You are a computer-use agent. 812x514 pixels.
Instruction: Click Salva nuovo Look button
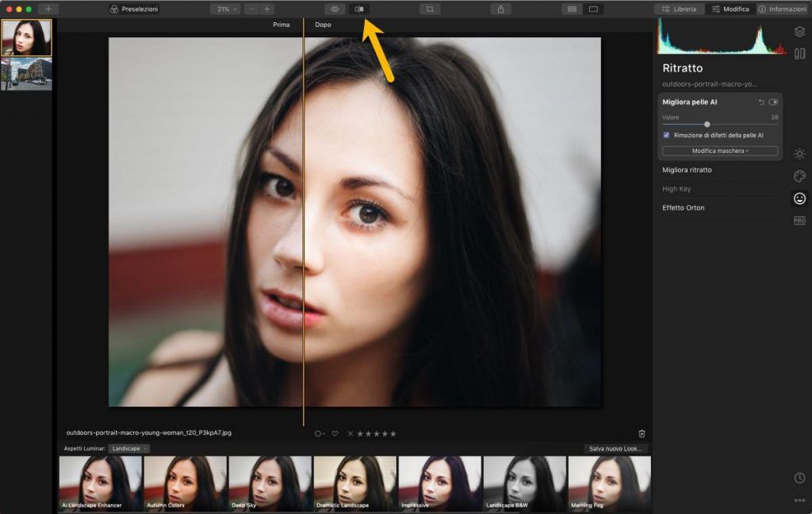click(615, 449)
